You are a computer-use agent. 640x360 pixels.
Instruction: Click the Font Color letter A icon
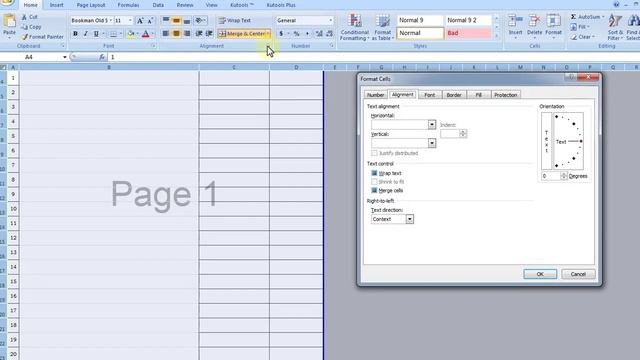pos(146,33)
